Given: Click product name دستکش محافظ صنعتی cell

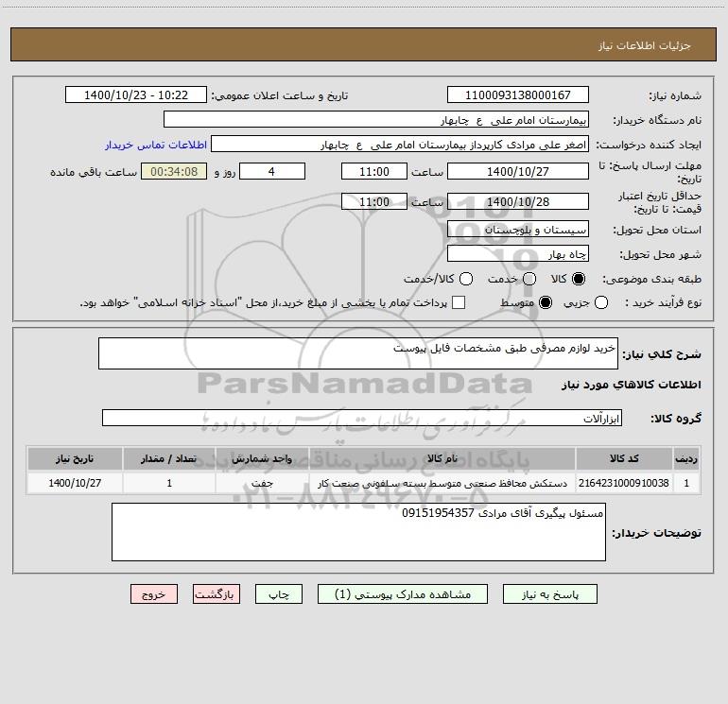Looking at the screenshot, I should [x=442, y=483].
